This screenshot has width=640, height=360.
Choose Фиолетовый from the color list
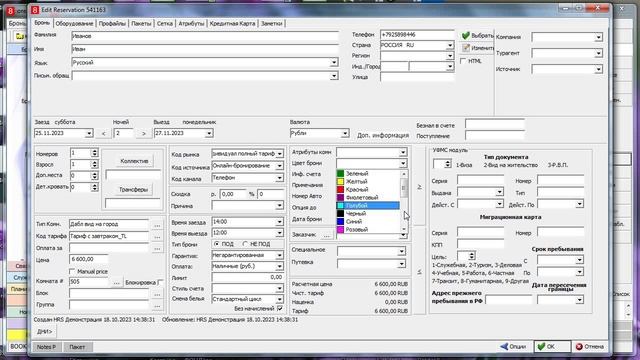click(368, 197)
